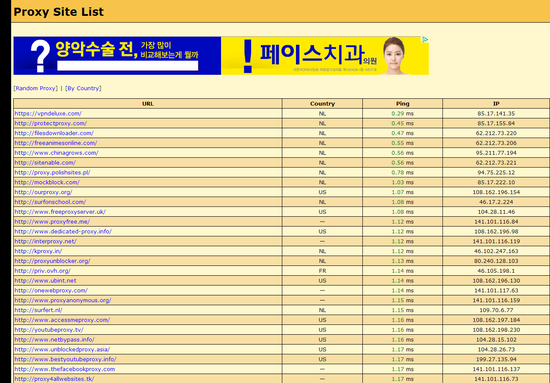Go to http://www.accessmeproxy.com/
Screen dimensions: 550x383
62,320
